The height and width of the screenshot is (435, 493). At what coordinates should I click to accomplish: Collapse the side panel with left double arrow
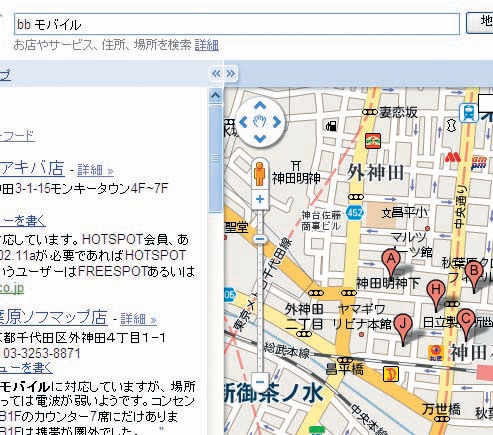pyautogui.click(x=216, y=73)
